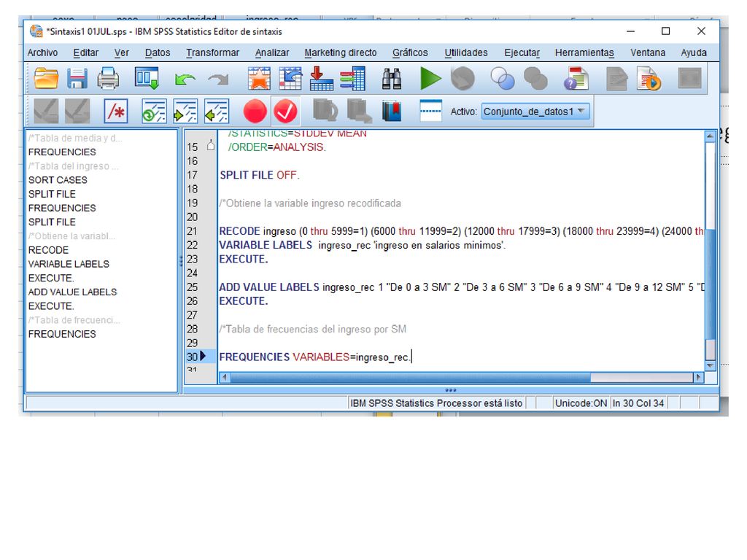Undo the last edit with the green arrow
The width and height of the screenshot is (747, 560).
185,79
